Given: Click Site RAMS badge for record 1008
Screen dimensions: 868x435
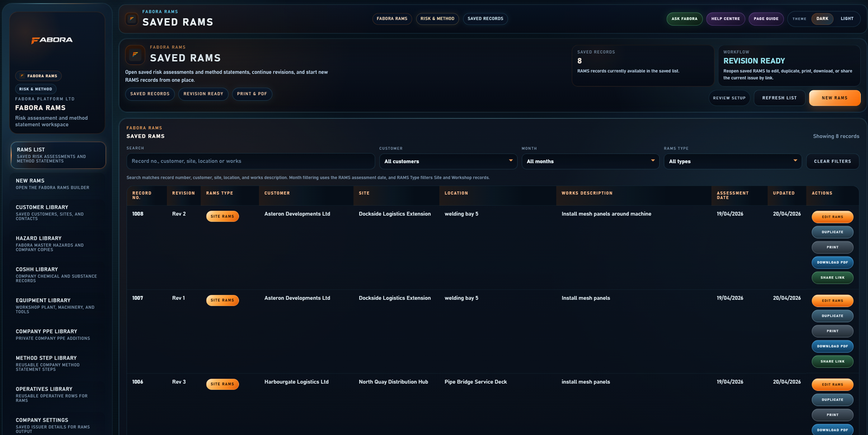Looking at the screenshot, I should coord(222,216).
